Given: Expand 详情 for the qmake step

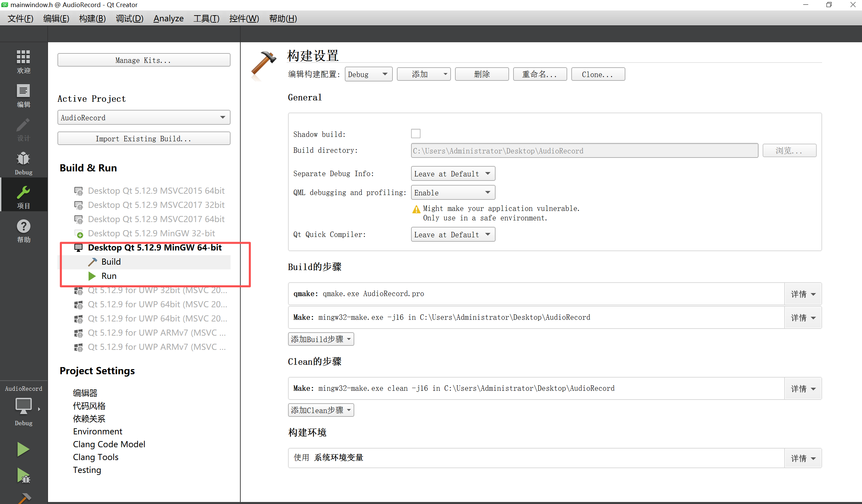Looking at the screenshot, I should (803, 294).
